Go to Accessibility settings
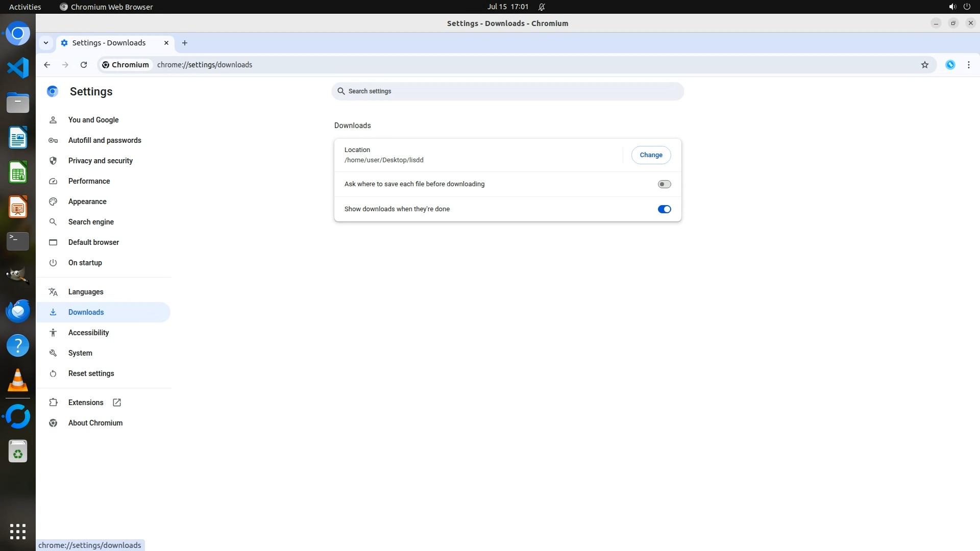 (88, 333)
